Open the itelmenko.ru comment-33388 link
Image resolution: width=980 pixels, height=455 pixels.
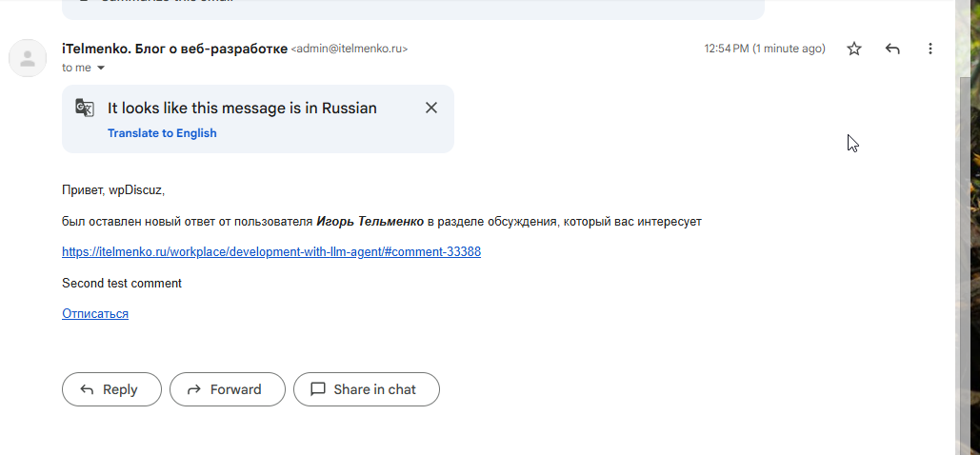[271, 252]
